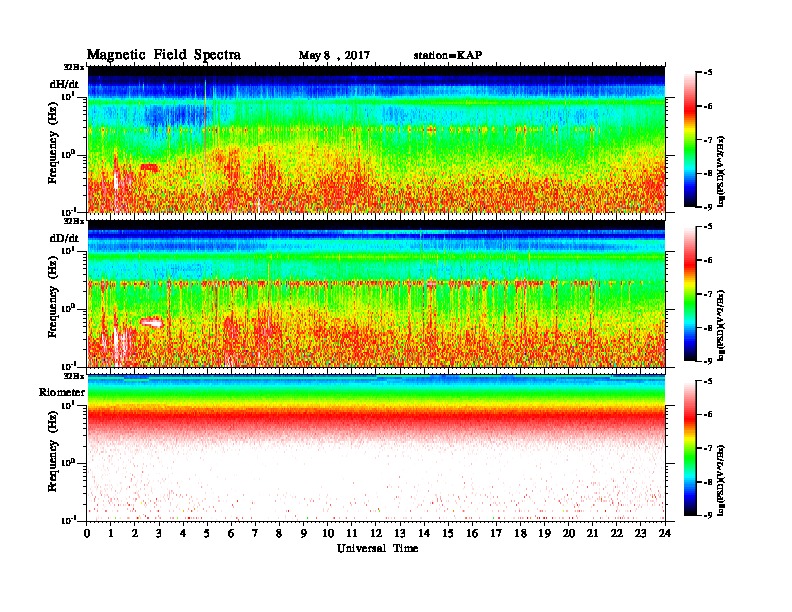Image resolution: width=792 pixels, height=612 pixels.
Task: Click the 'station=KAP' label
Action: tap(448, 55)
